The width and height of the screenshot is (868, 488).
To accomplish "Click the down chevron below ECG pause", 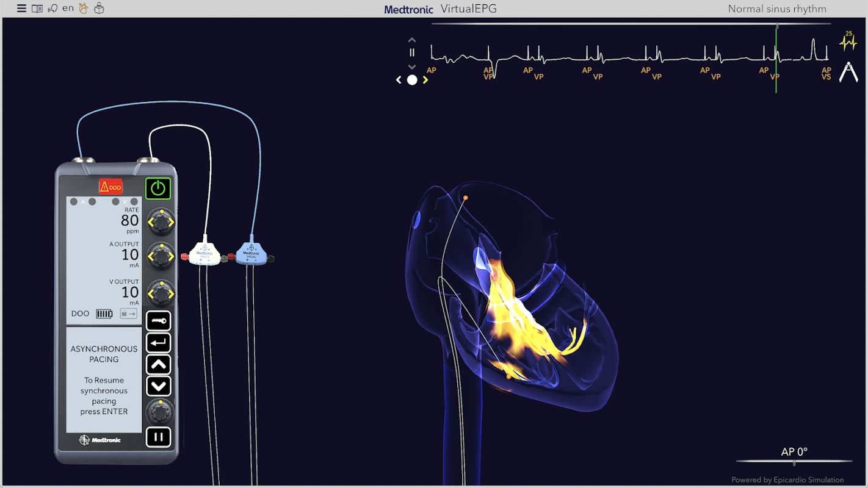I will (412, 66).
